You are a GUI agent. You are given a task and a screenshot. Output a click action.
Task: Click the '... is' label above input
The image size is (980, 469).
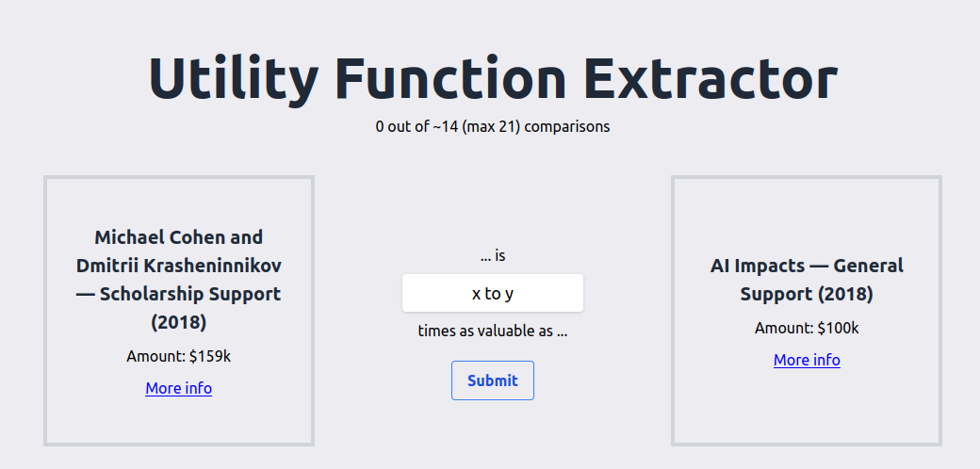(x=493, y=256)
